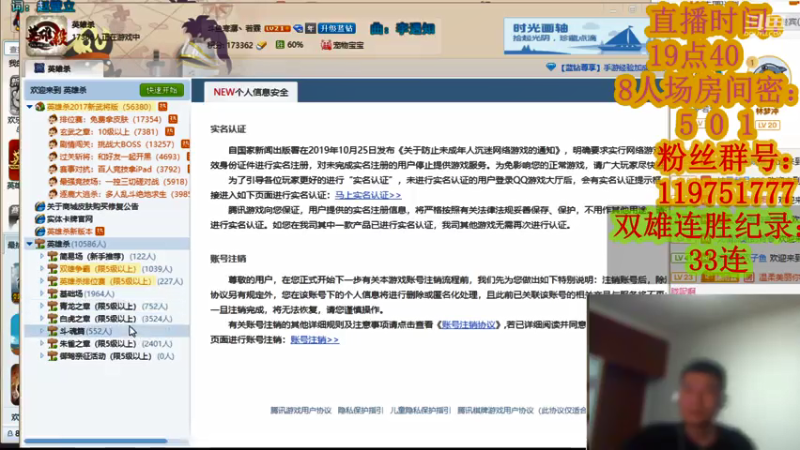Open 实体卡牌官网 link entry
Viewport: 800px width, 450px height.
(x=70, y=219)
